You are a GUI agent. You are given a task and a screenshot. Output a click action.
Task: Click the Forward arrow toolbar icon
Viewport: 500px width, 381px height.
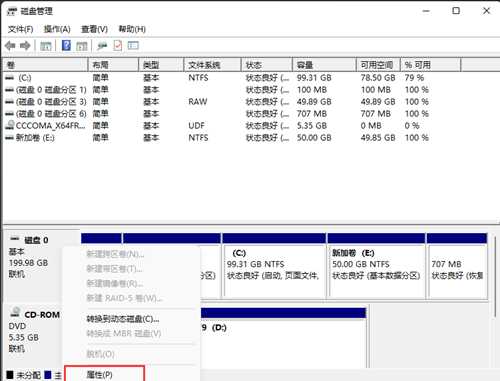[25, 45]
